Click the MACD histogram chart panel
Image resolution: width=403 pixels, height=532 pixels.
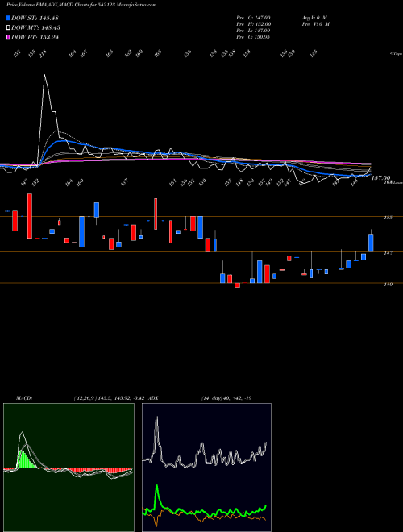[69, 468]
